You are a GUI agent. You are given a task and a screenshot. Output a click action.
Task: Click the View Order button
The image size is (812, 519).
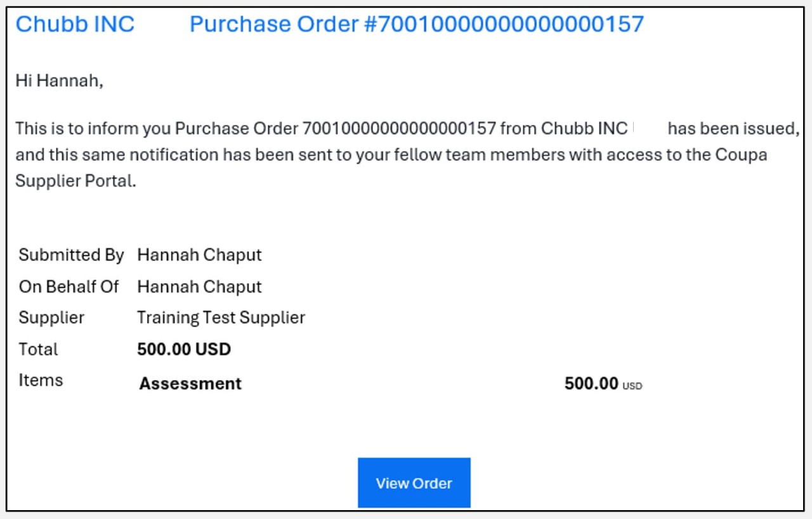(414, 483)
